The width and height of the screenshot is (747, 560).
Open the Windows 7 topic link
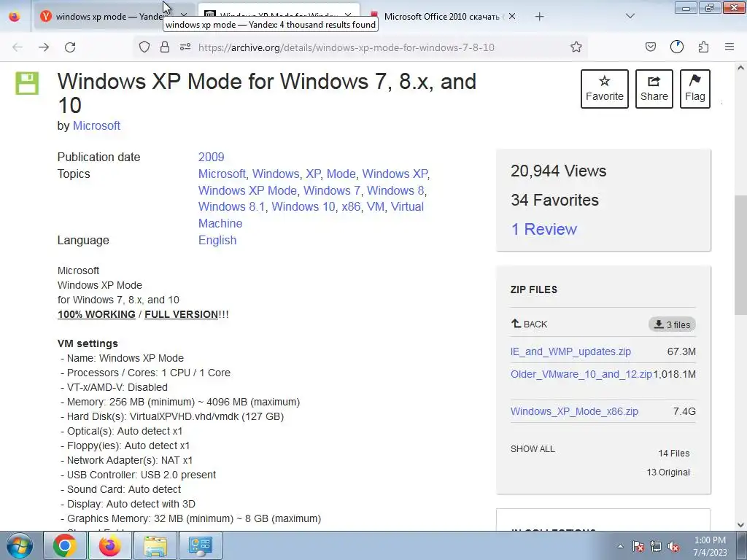[x=332, y=190]
